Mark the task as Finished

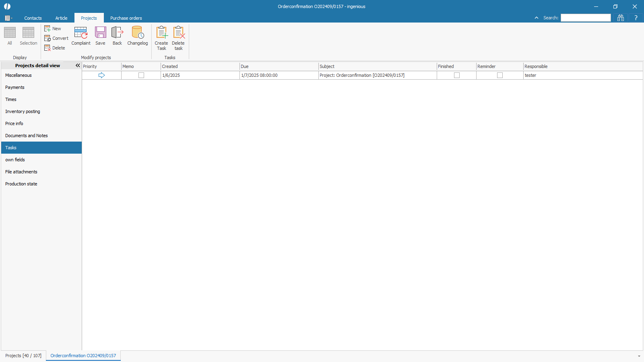click(457, 75)
